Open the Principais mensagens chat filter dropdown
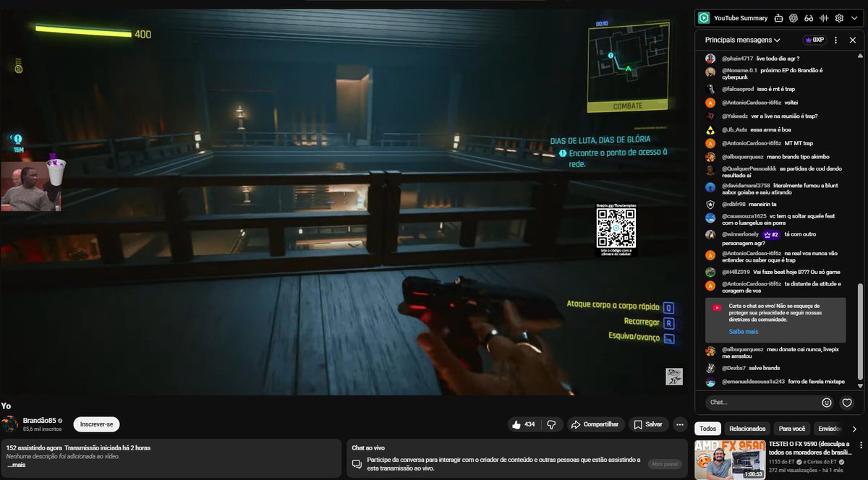This screenshot has width=868, height=480. (x=743, y=40)
